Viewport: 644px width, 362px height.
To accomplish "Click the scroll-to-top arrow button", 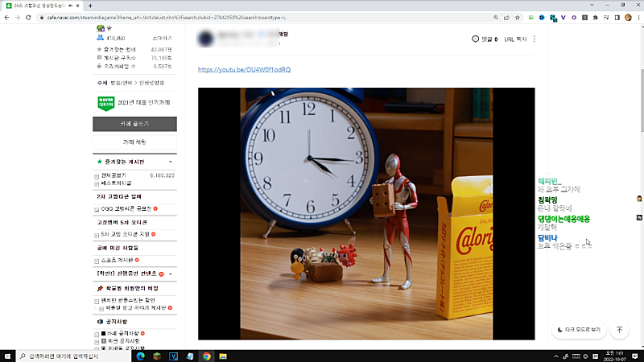I will click(619, 329).
